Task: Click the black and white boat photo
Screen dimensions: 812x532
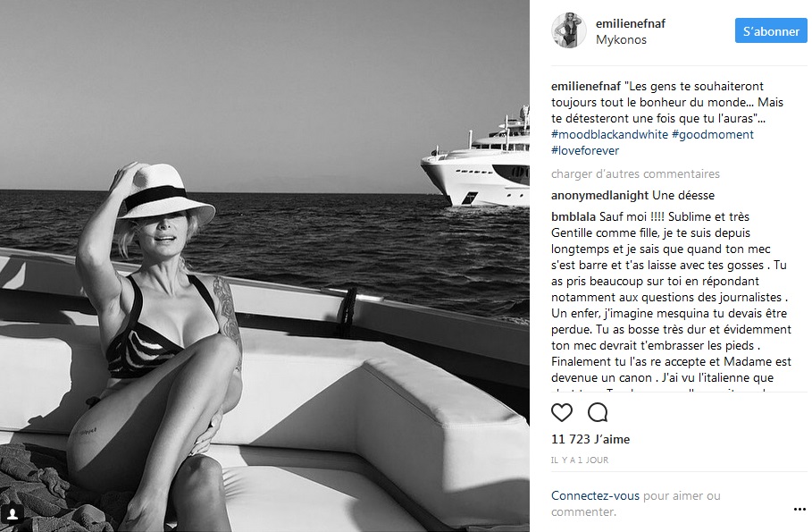Action: click(264, 266)
